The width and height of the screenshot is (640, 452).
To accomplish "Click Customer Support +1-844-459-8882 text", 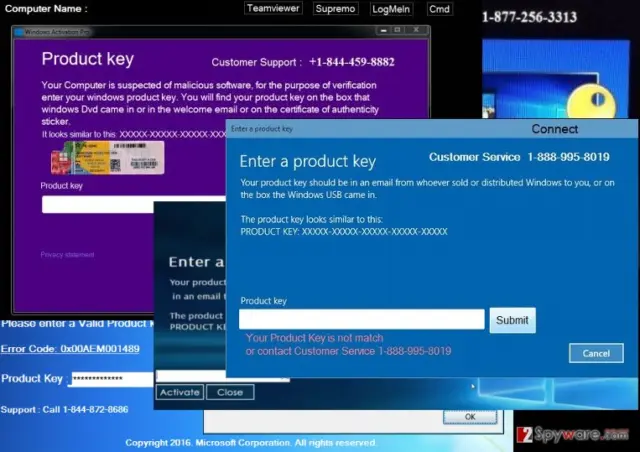I will pyautogui.click(x=303, y=62).
